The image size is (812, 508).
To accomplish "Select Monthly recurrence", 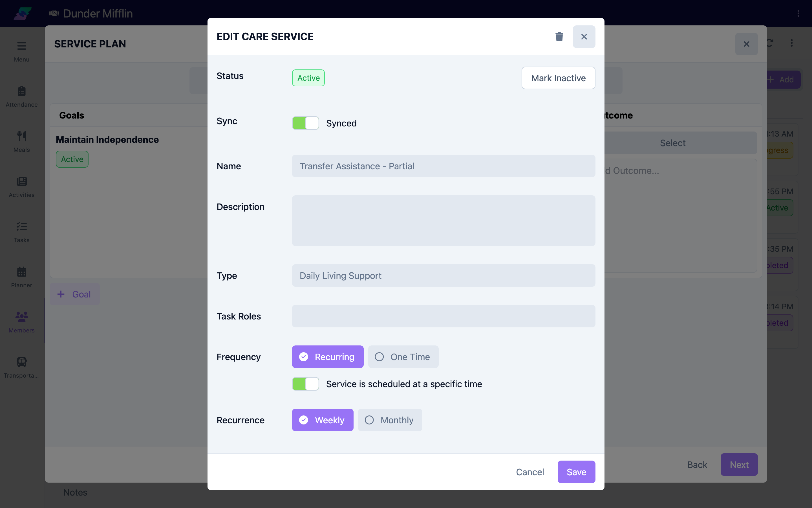I will click(390, 420).
